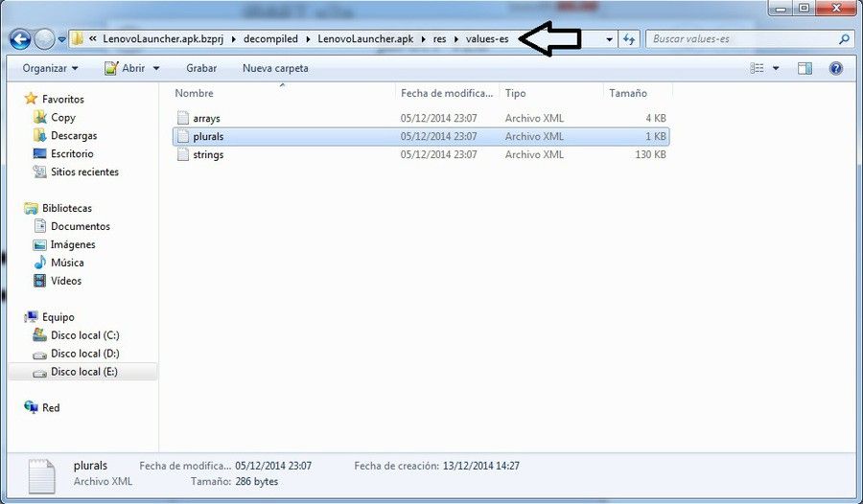The image size is (863, 504).
Task: Sort by the Nombre column header
Action: [195, 93]
